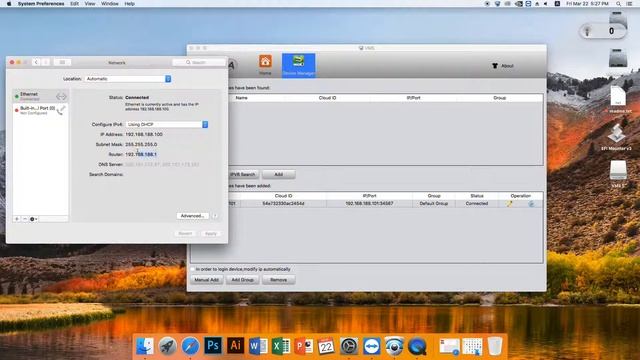The height and width of the screenshot is (360, 640).
Task: Click Add button beside IPV4 Search
Action: tap(278, 175)
